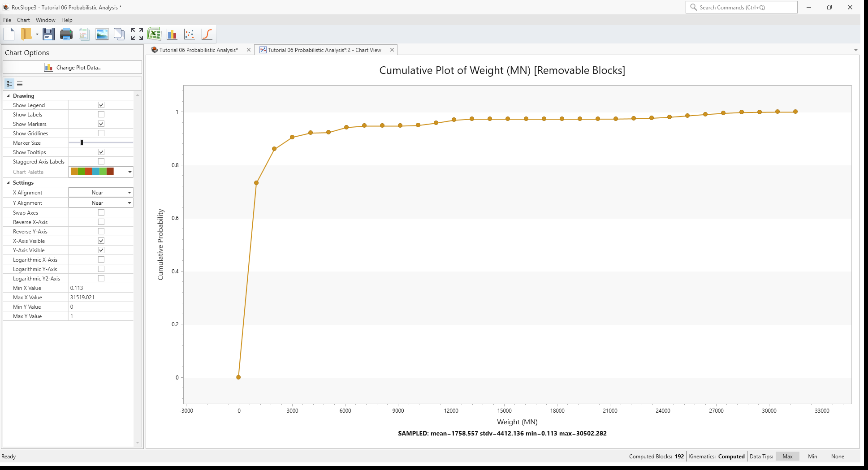
Task: Copy the chart with the duplicate pages icon
Action: tap(119, 34)
